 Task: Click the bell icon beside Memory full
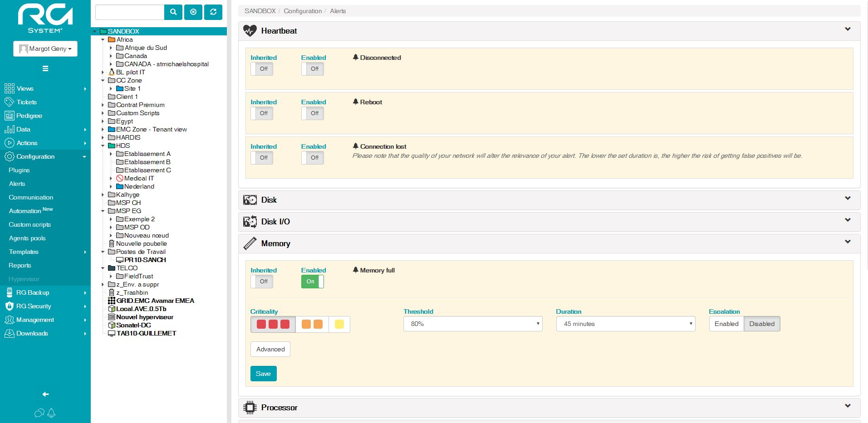point(356,270)
